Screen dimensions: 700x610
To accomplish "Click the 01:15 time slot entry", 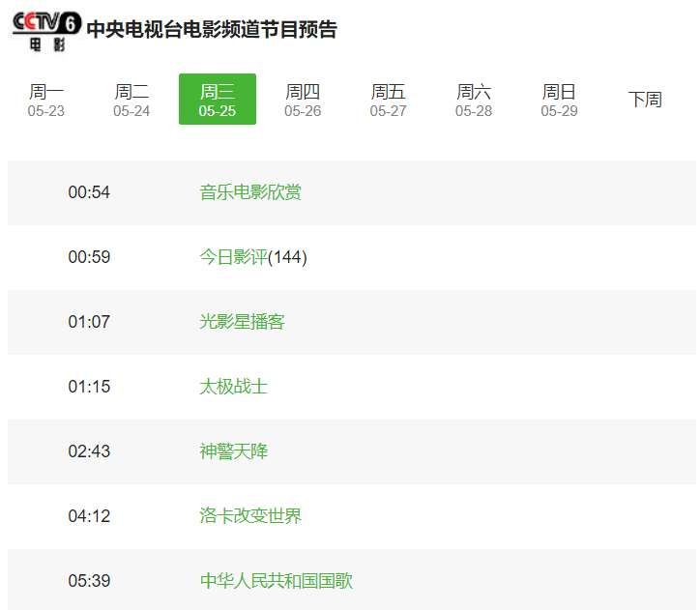I will 89,387.
